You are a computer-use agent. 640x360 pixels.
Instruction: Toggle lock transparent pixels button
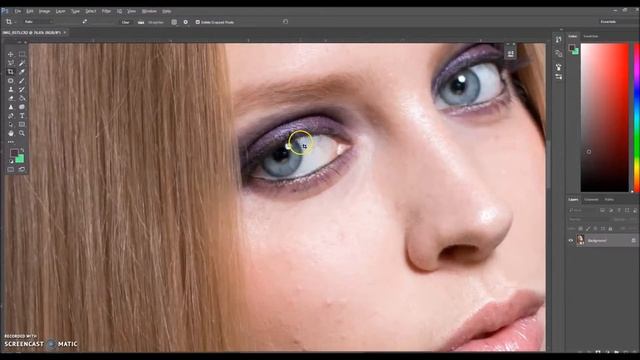pos(580,229)
